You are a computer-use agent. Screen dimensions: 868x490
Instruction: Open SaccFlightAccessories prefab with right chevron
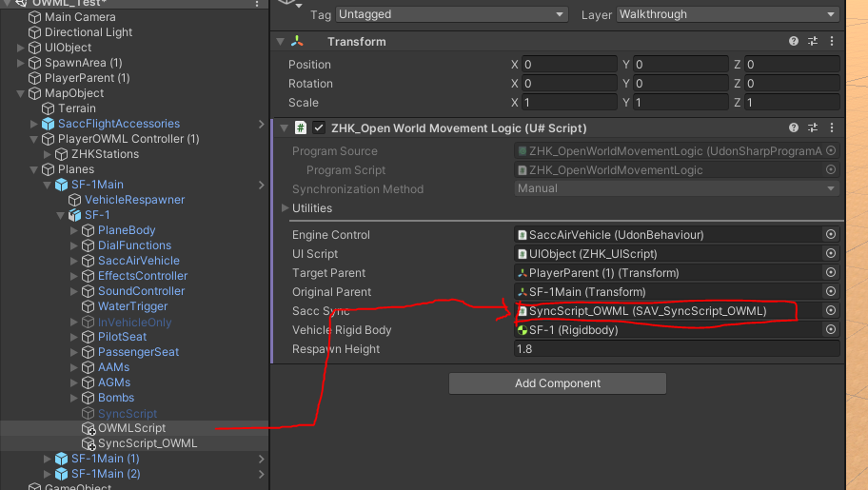coord(262,124)
